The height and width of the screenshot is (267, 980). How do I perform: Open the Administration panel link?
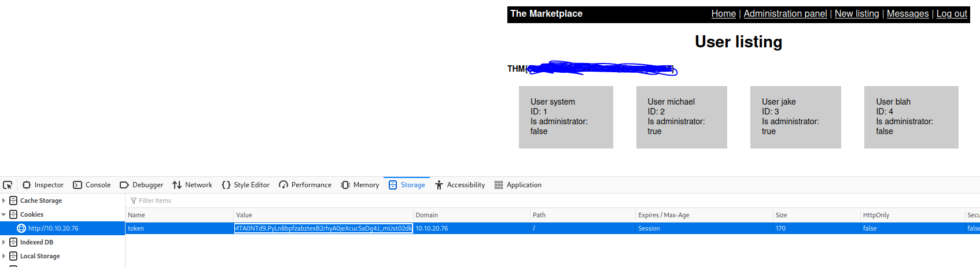[x=785, y=14]
